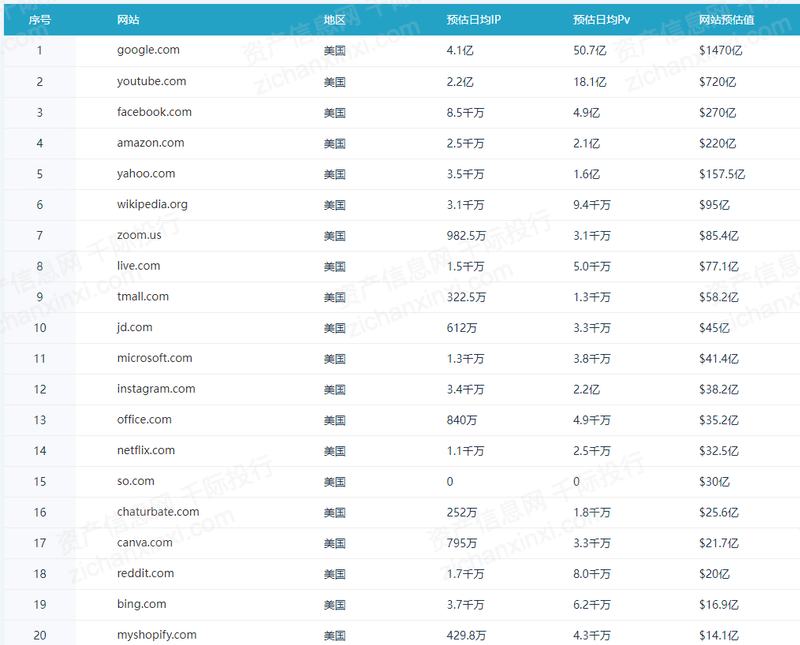The height and width of the screenshot is (645, 800).
Task: Select canva.com in the table
Action: [145, 543]
